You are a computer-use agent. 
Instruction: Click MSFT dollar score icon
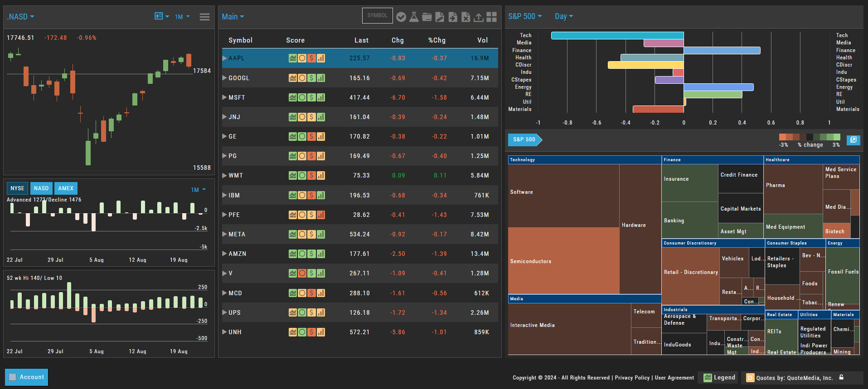(x=311, y=97)
